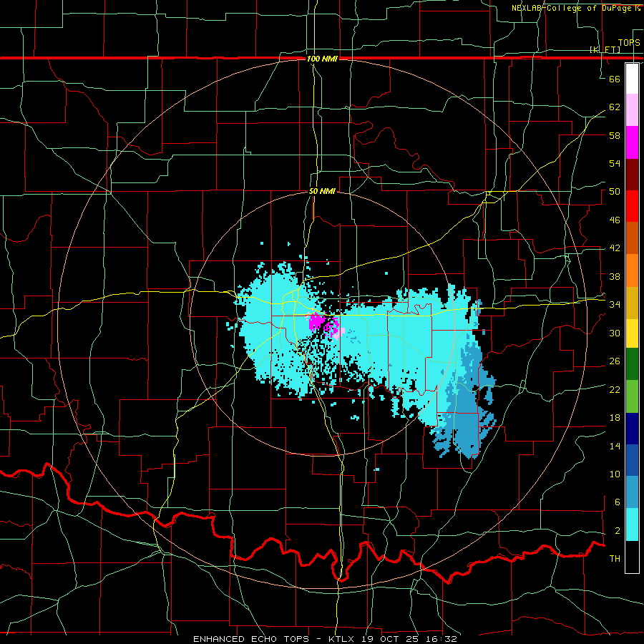Click the "16:32" timestamp

coord(443,639)
